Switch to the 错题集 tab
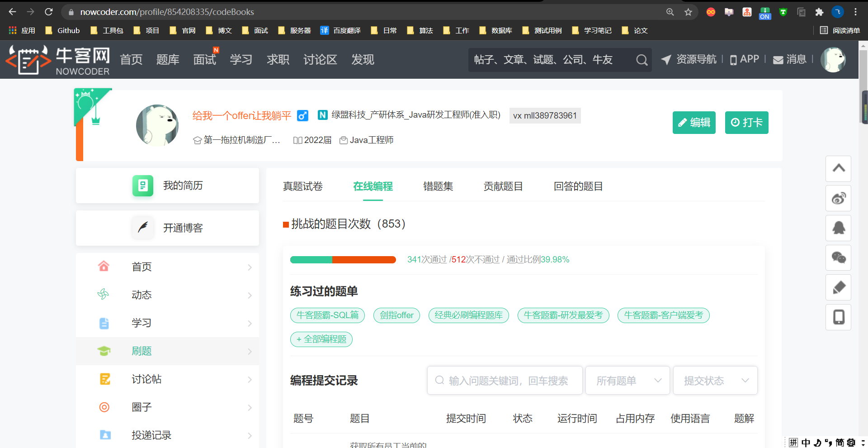 pyautogui.click(x=438, y=186)
